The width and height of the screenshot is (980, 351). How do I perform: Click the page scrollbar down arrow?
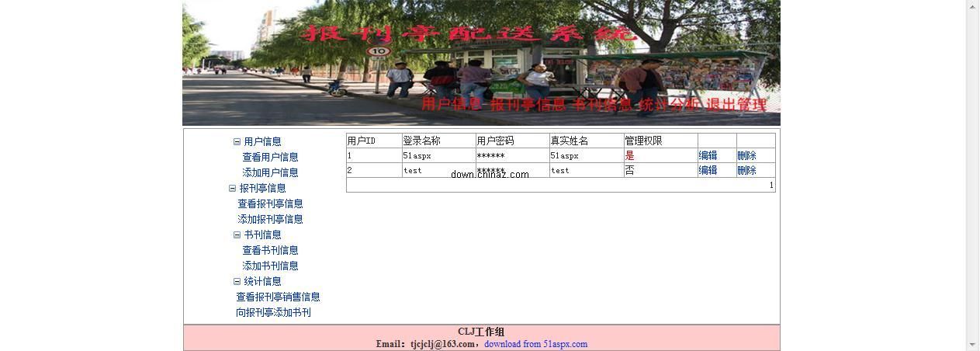pos(972,345)
